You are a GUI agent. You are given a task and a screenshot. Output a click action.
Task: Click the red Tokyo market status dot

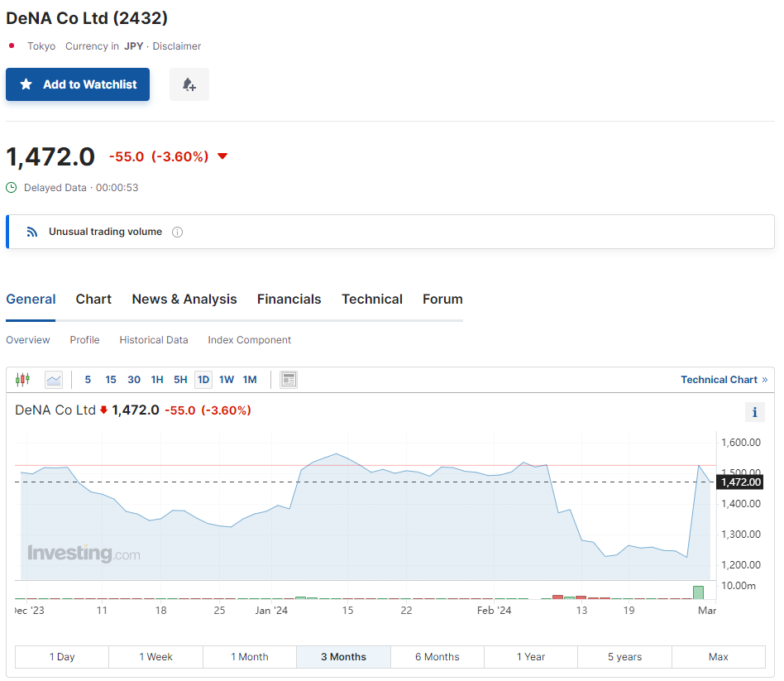pos(12,46)
